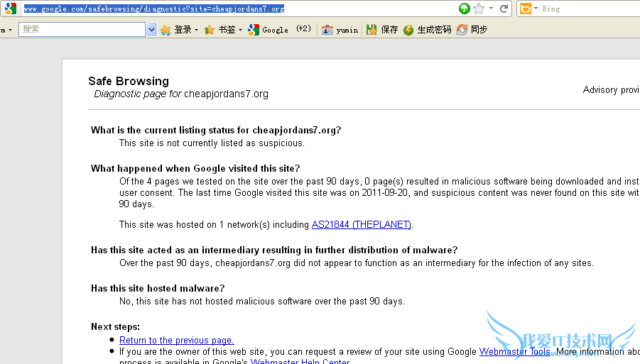Reload the page with the refresh icon
Screen dimensions: 640x364
504,9
